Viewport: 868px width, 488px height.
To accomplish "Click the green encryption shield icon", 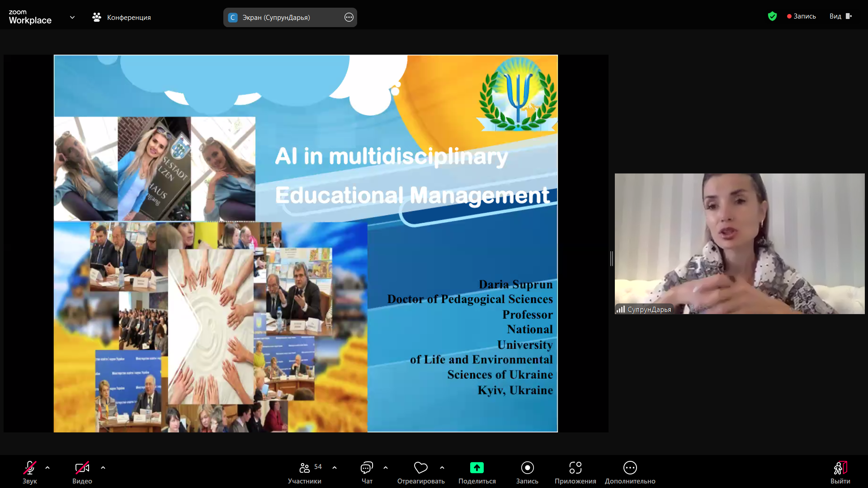I will 772,16.
